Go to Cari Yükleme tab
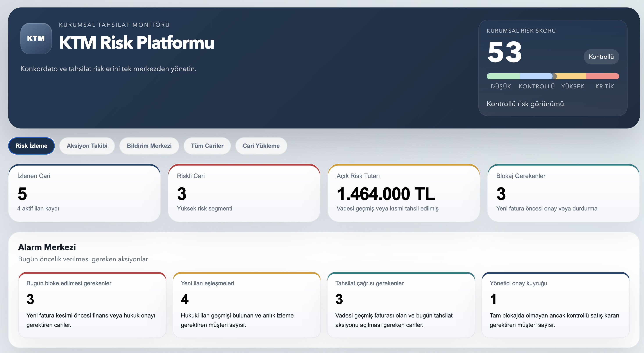644x353 pixels. point(261,146)
